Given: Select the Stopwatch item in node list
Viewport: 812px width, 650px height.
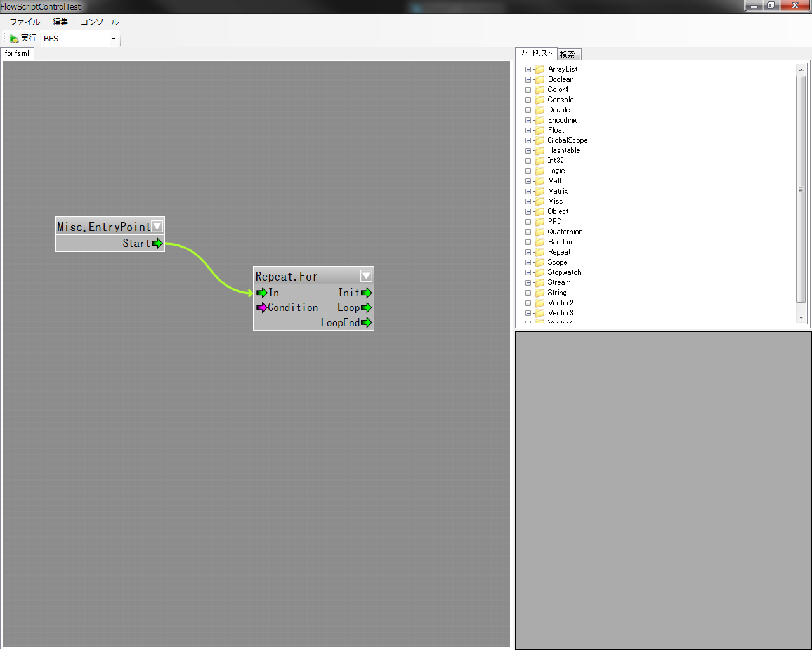Looking at the screenshot, I should pyautogui.click(x=564, y=272).
